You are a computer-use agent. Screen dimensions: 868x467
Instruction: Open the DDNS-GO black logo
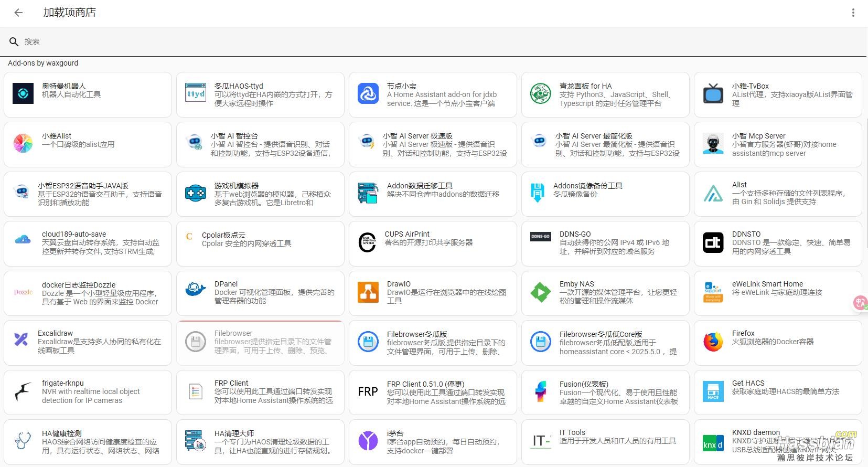click(541, 237)
